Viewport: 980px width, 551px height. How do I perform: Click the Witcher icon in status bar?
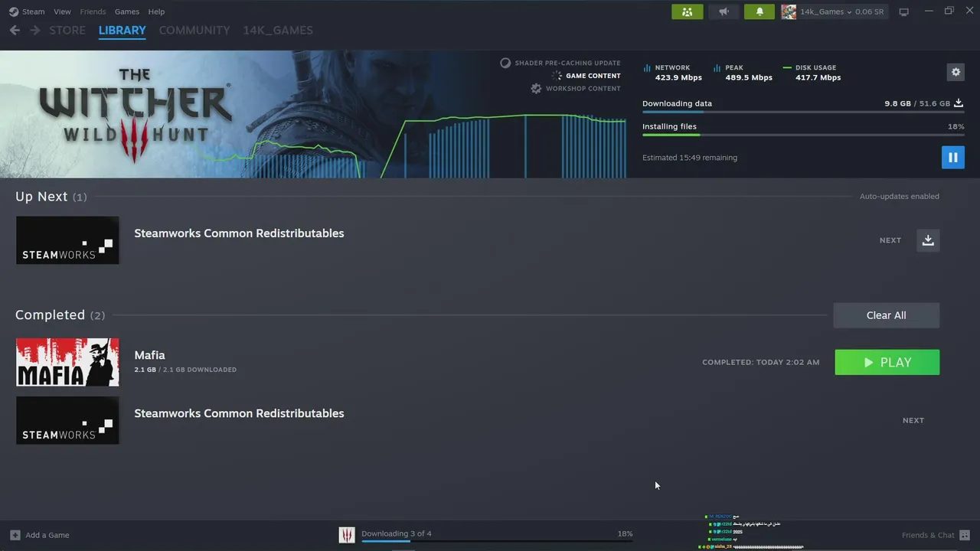pyautogui.click(x=347, y=535)
